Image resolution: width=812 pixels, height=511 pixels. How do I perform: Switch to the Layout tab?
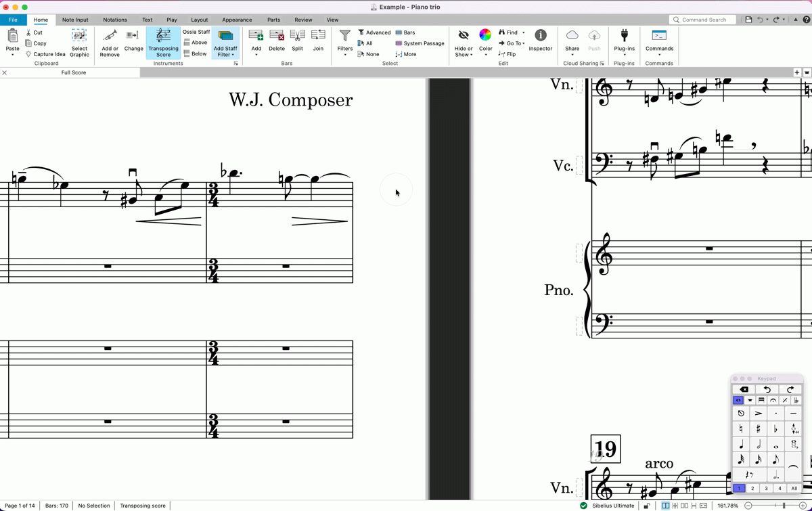(199, 20)
